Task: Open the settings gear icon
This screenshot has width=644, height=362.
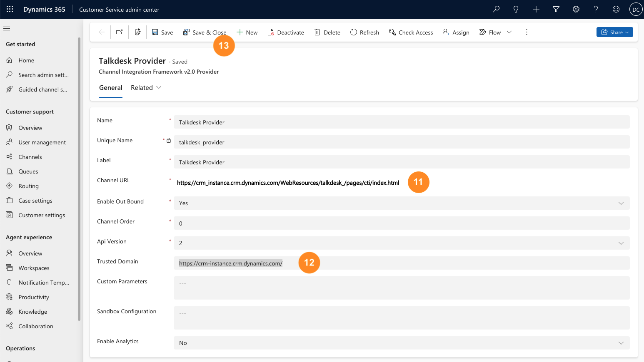Action: click(576, 9)
